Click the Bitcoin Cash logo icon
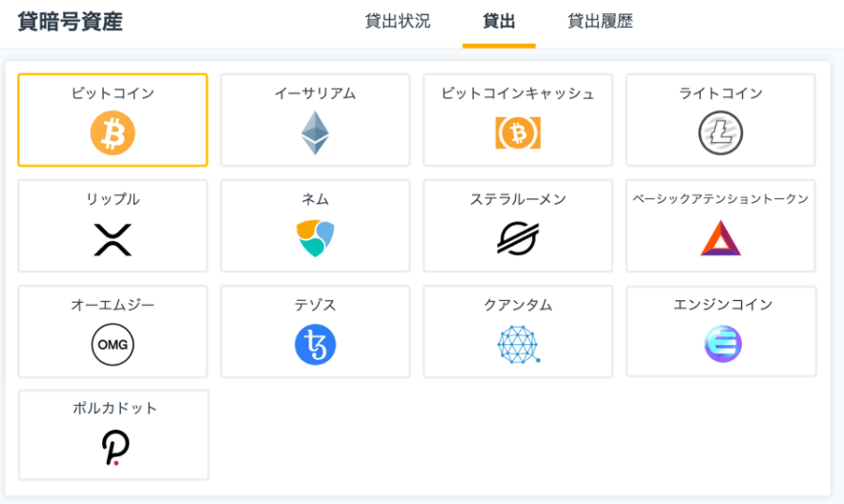Screen dimensions: 844x504 tap(518, 132)
